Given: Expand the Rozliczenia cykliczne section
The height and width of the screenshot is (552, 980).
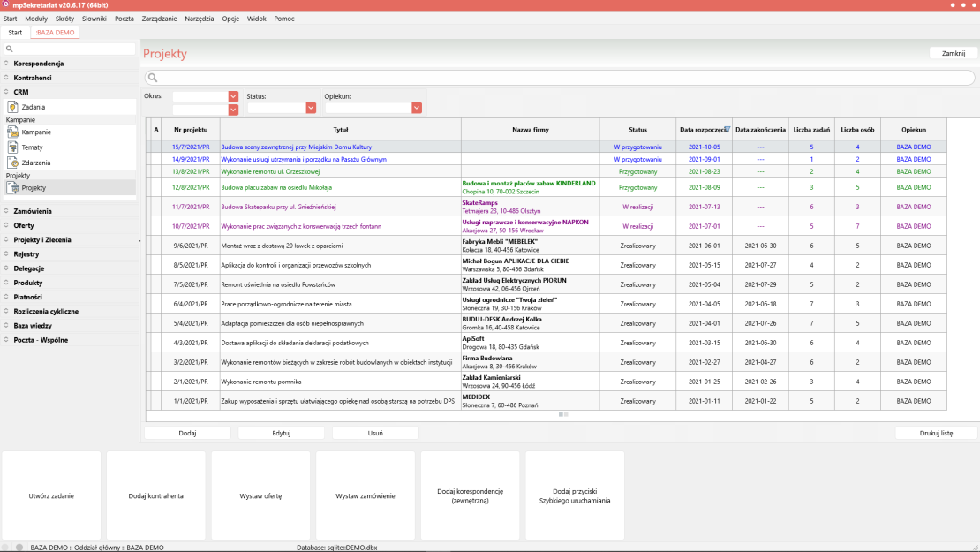Looking at the screenshot, I should click(6, 311).
